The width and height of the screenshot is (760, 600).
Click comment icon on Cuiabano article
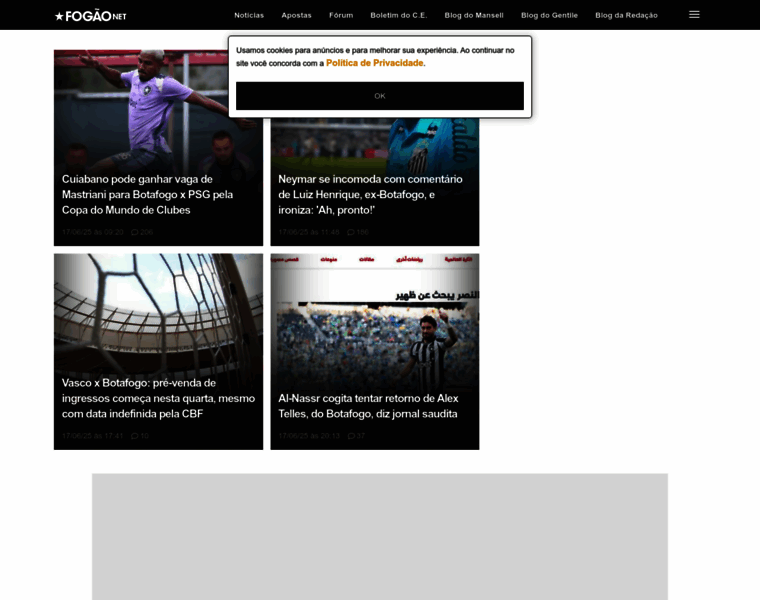click(134, 232)
